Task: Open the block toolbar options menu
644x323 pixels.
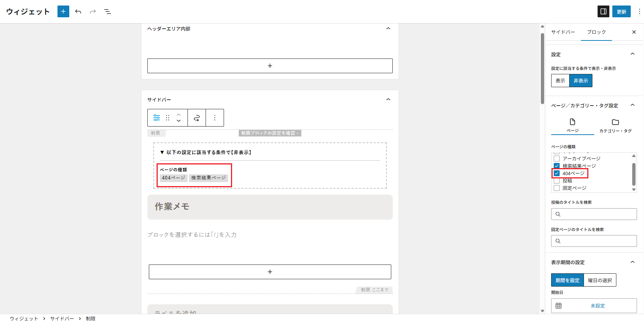Action: pos(215,118)
